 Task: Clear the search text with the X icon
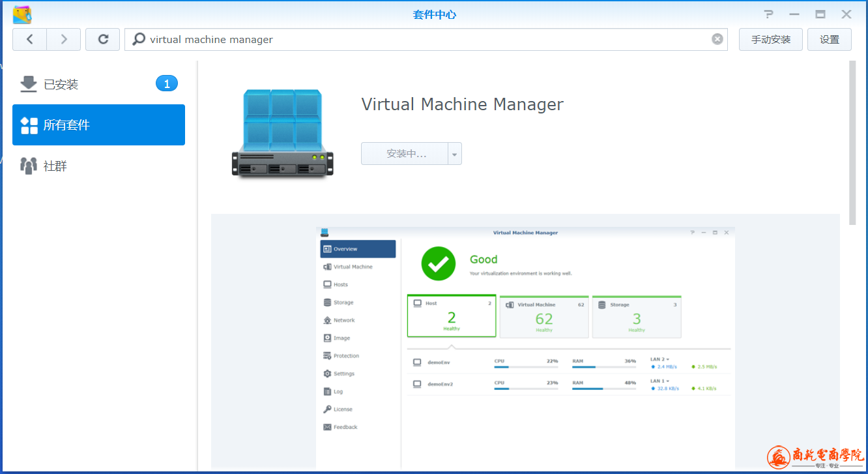[717, 39]
